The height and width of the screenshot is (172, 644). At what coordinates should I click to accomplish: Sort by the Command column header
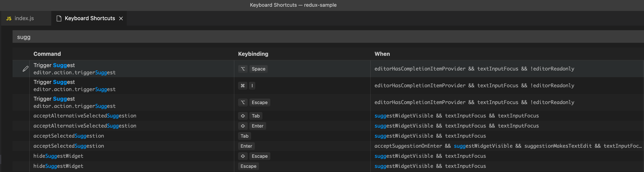tap(47, 54)
